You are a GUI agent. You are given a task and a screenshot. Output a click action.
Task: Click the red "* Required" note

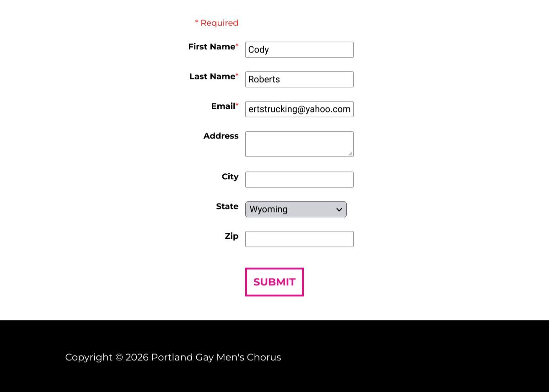(217, 23)
